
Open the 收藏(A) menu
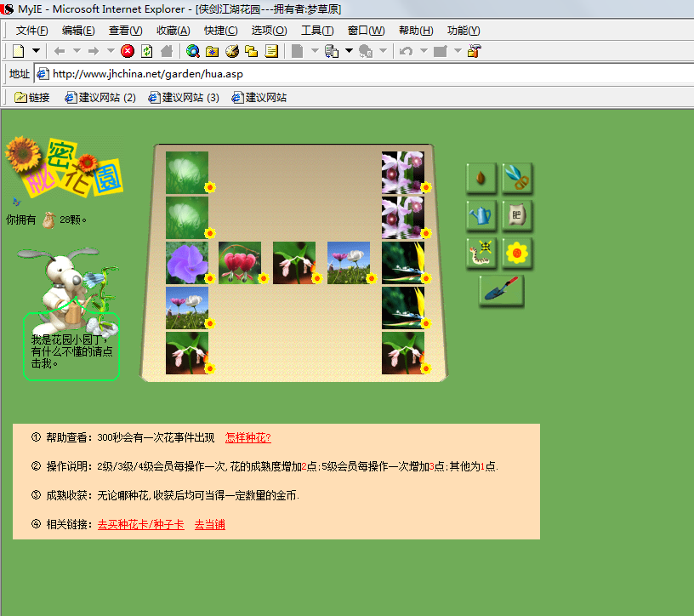(x=173, y=31)
